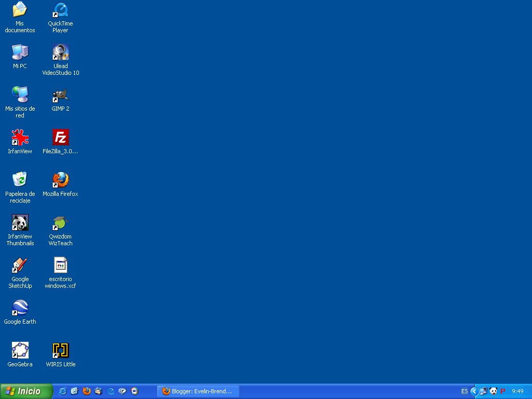Select the Mis sitios de red icon

[20, 95]
